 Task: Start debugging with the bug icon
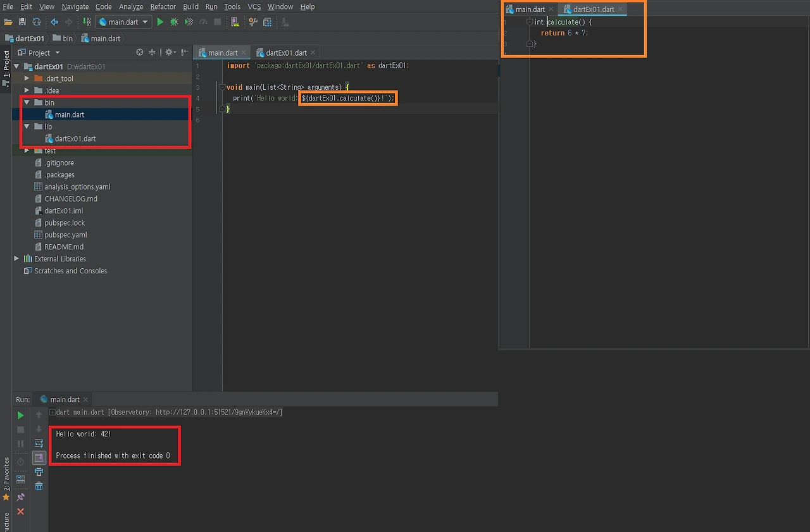[174, 22]
